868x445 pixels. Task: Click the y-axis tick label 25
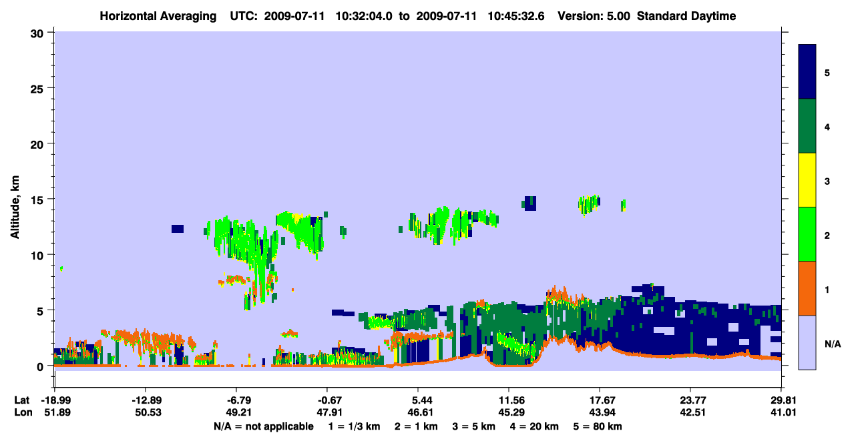(x=39, y=88)
